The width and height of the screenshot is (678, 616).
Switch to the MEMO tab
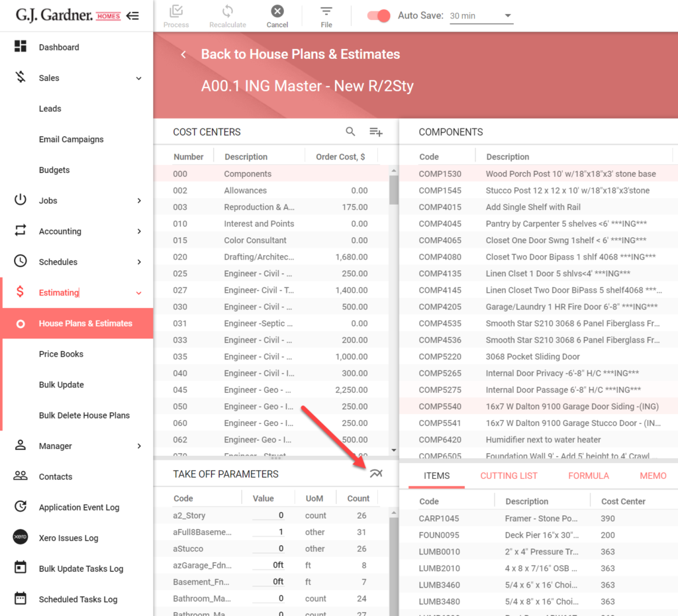point(653,476)
